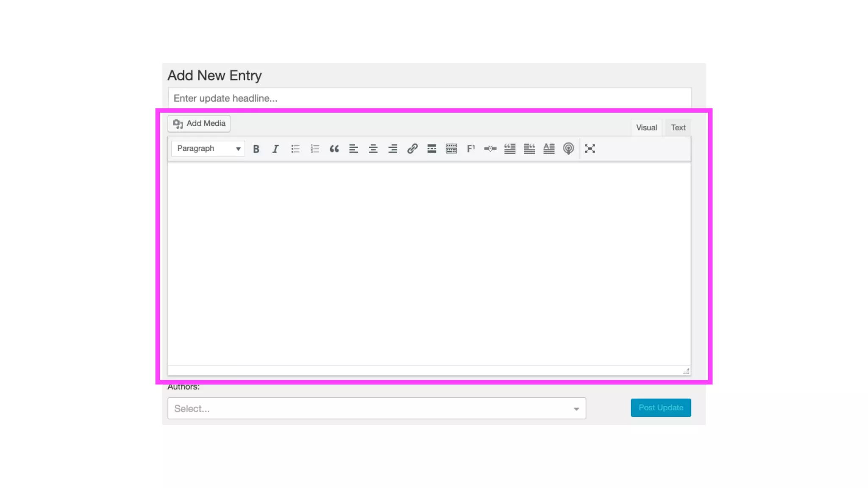868x488 pixels.
Task: Toggle italic formatting
Action: [x=275, y=149]
